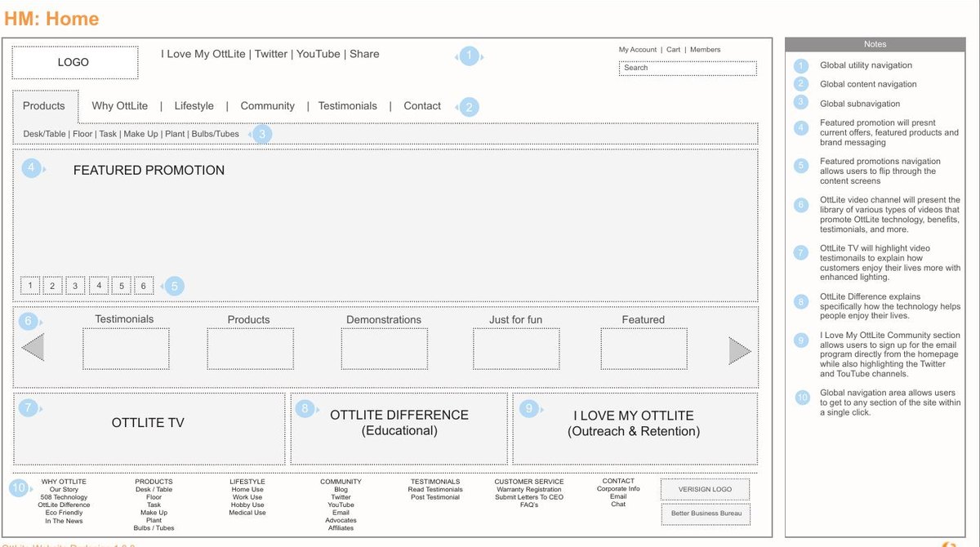The width and height of the screenshot is (980, 547).
Task: Open the Work Use footer link
Action: pos(247,497)
